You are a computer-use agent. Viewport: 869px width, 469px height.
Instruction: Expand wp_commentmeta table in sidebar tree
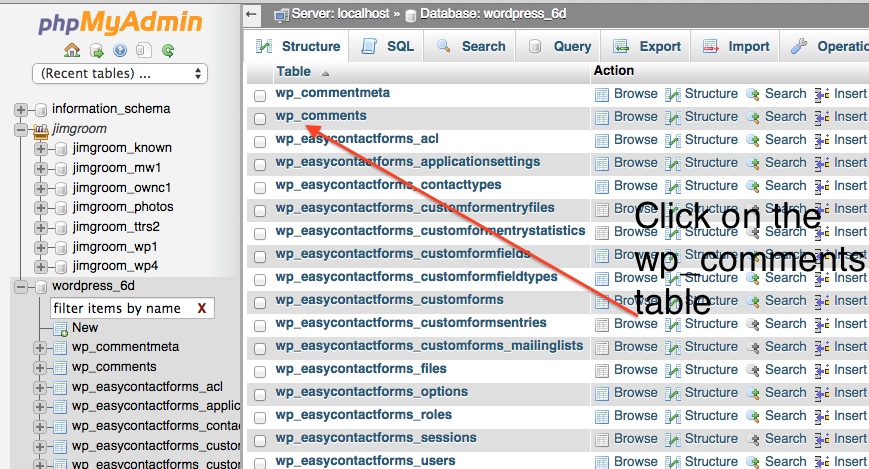(40, 348)
